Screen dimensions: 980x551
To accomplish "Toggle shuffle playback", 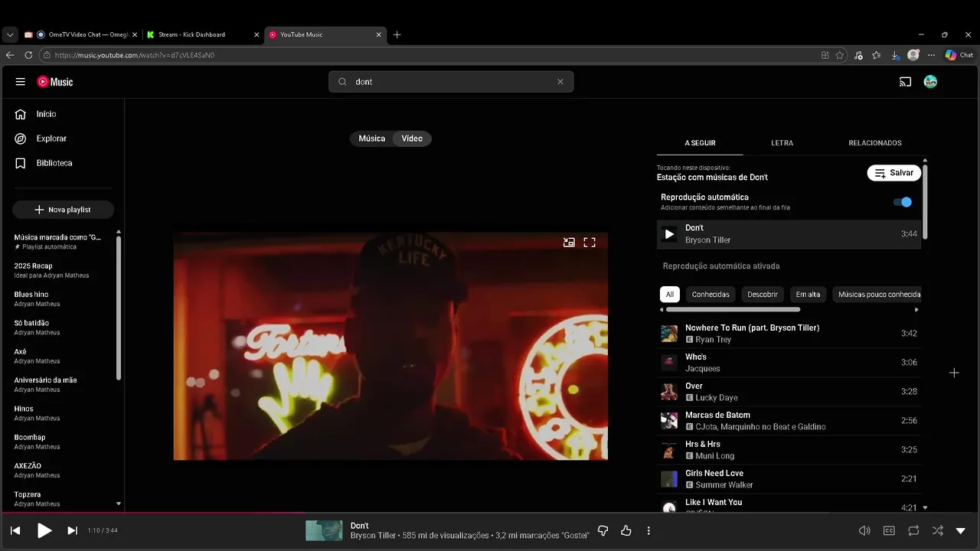I will pos(937,530).
